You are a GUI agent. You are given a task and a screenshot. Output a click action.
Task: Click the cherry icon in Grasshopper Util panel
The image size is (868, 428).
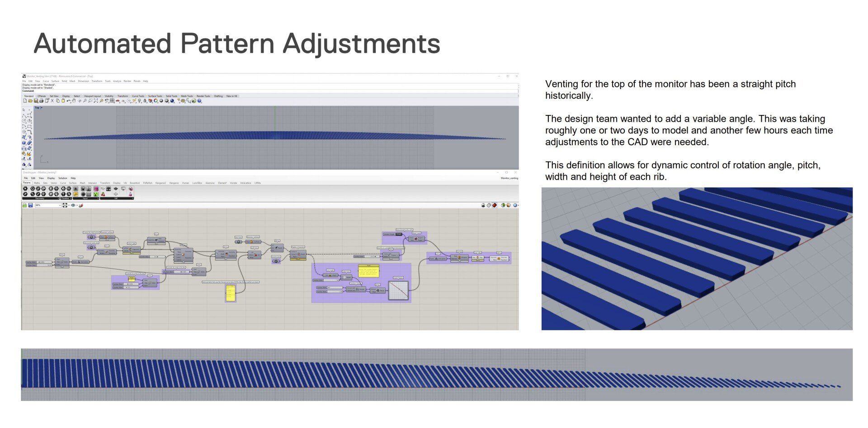(103, 194)
